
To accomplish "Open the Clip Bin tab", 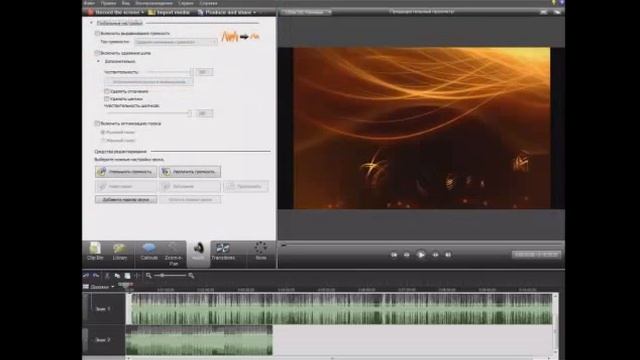I will (x=95, y=252).
